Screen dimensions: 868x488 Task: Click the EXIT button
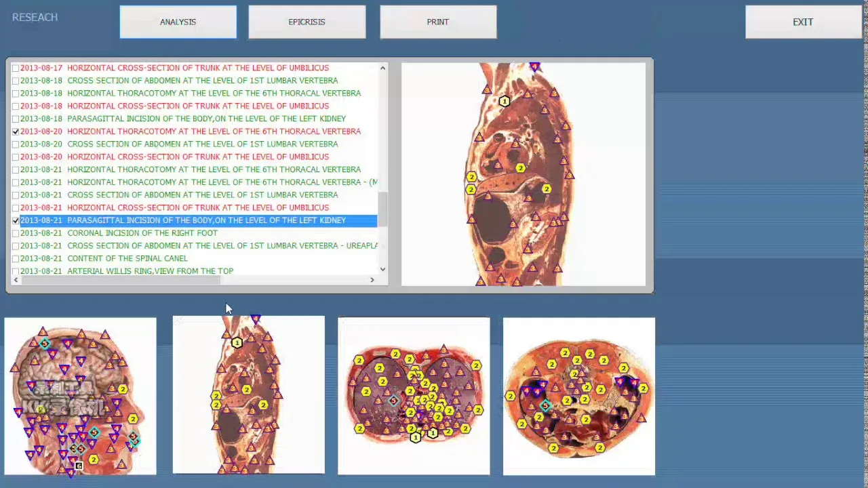[x=802, y=22]
